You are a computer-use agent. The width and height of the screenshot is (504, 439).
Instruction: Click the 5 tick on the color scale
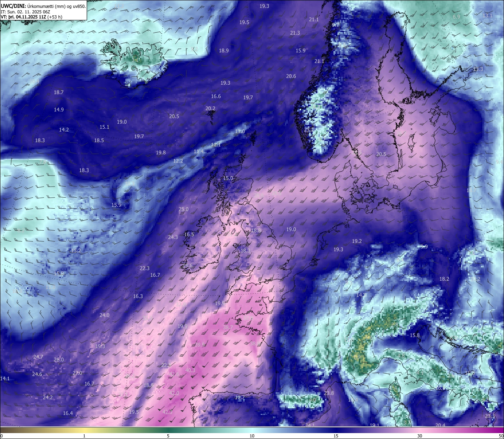pyautogui.click(x=168, y=436)
